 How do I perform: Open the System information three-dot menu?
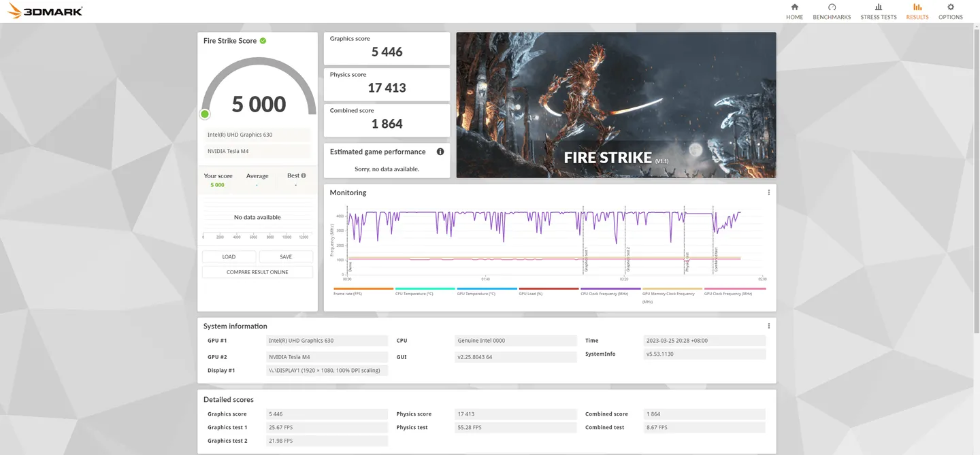coord(768,326)
